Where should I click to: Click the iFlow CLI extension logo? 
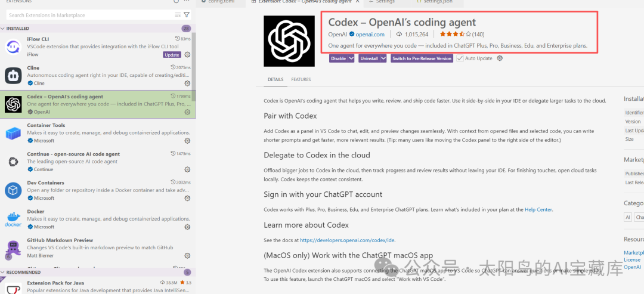pos(13,47)
